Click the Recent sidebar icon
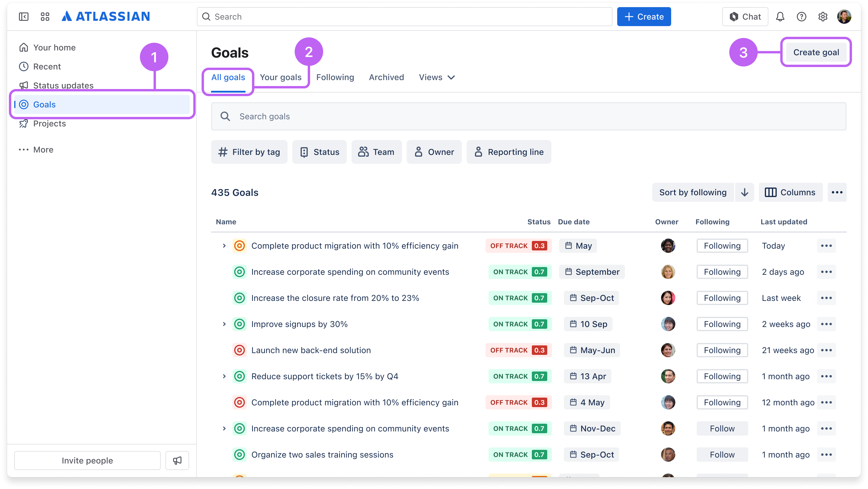This screenshot has height=489, width=868. pyautogui.click(x=24, y=66)
